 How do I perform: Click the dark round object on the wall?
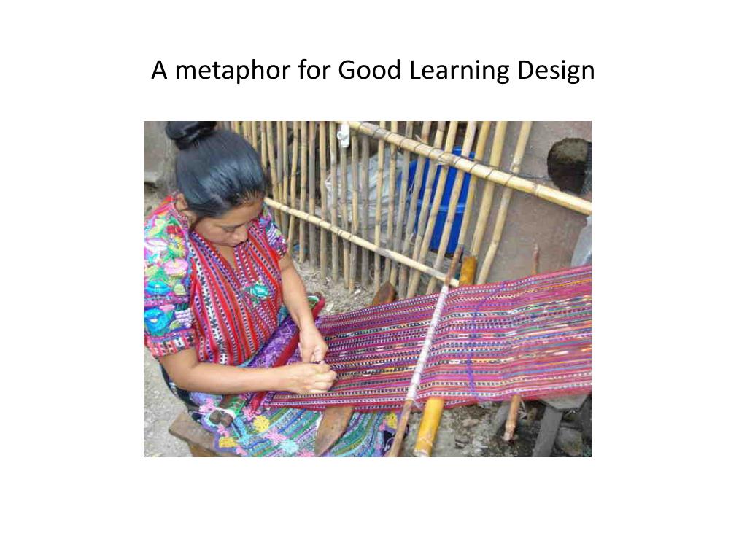569,165
